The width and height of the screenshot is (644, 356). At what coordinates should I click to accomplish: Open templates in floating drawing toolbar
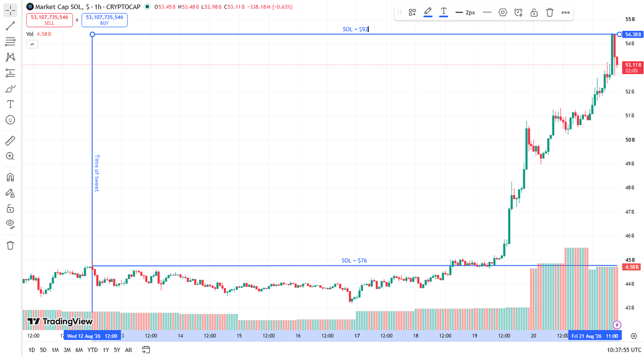click(412, 12)
